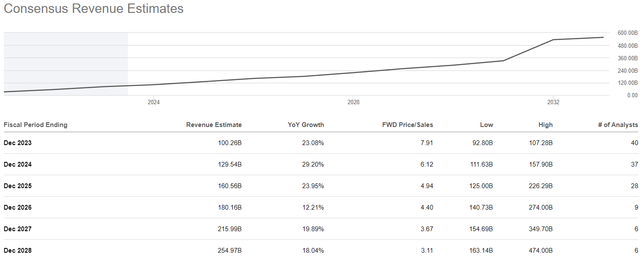Click the FWD Price/Sales column header

(x=407, y=125)
